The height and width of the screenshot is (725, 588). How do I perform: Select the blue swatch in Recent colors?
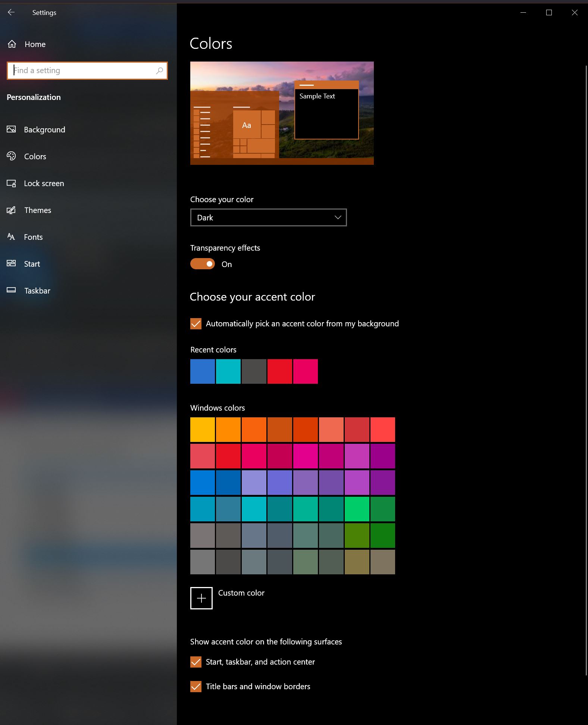(x=203, y=371)
